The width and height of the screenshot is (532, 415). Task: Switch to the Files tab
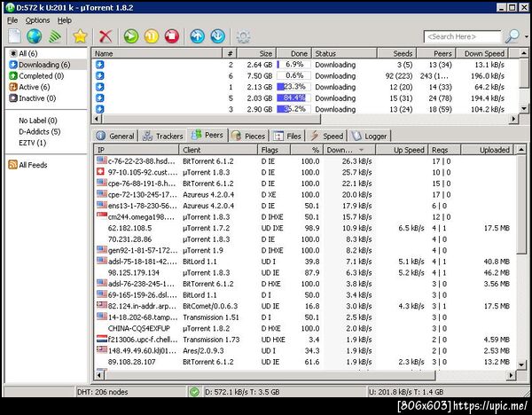click(287, 136)
